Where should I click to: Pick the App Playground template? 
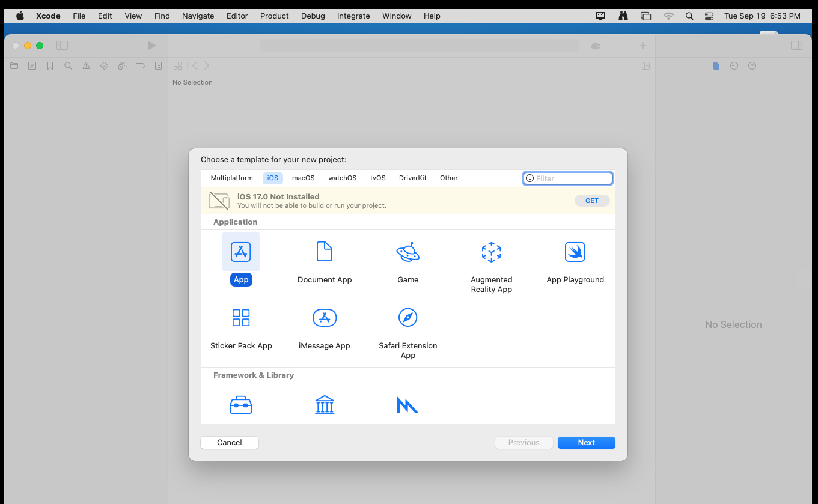point(575,252)
